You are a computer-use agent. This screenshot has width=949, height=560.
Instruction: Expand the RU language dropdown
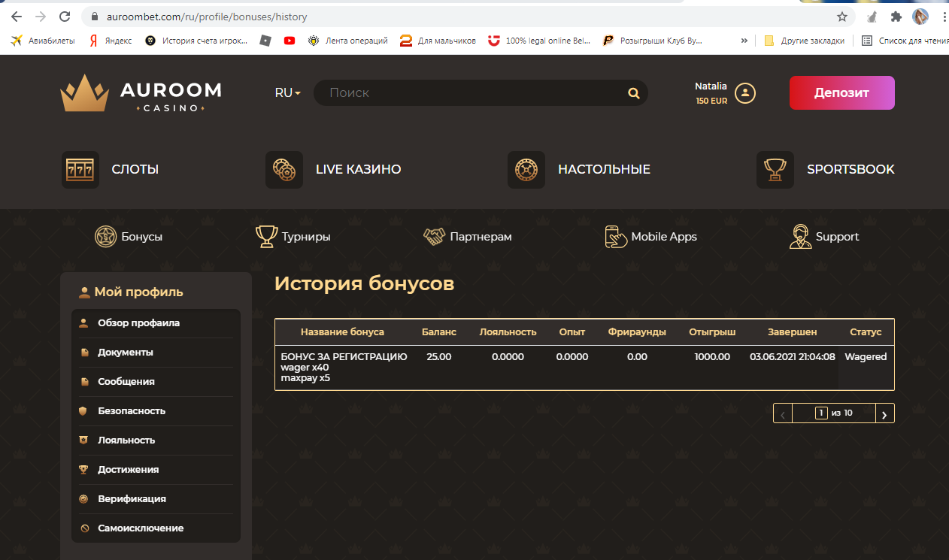click(x=287, y=92)
